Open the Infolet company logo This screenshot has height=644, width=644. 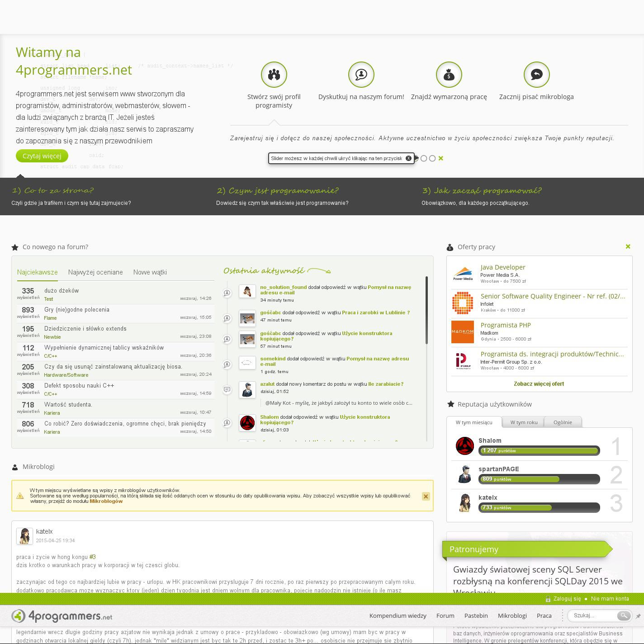click(463, 303)
